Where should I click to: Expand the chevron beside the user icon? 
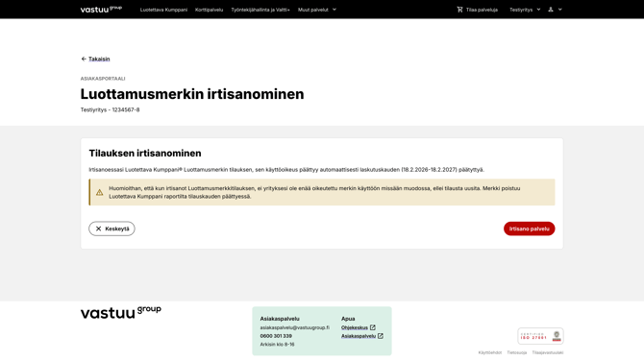[x=559, y=10]
